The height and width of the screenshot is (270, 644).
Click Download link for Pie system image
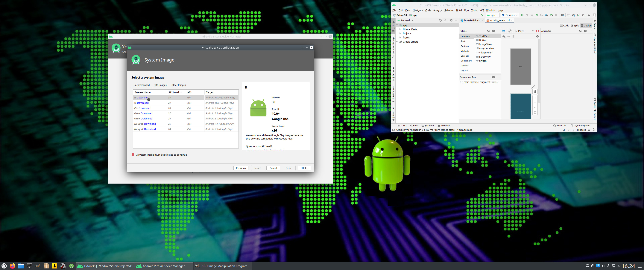[x=144, y=108]
